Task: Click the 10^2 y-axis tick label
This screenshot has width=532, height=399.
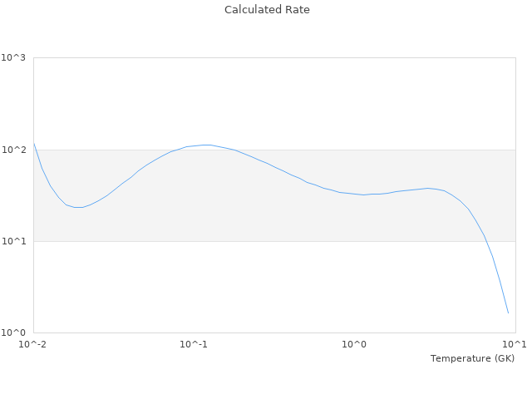Action: tap(13, 150)
